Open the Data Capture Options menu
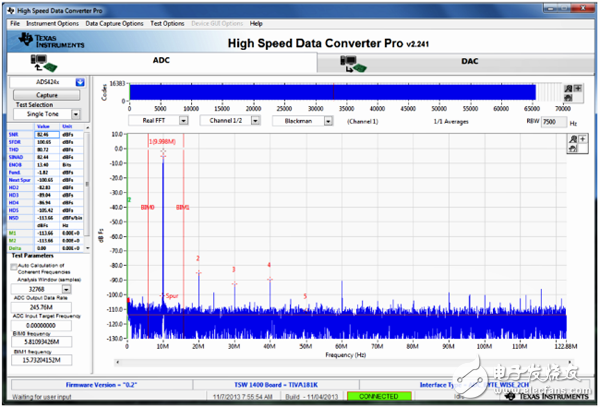The image size is (600, 407). pos(114,23)
